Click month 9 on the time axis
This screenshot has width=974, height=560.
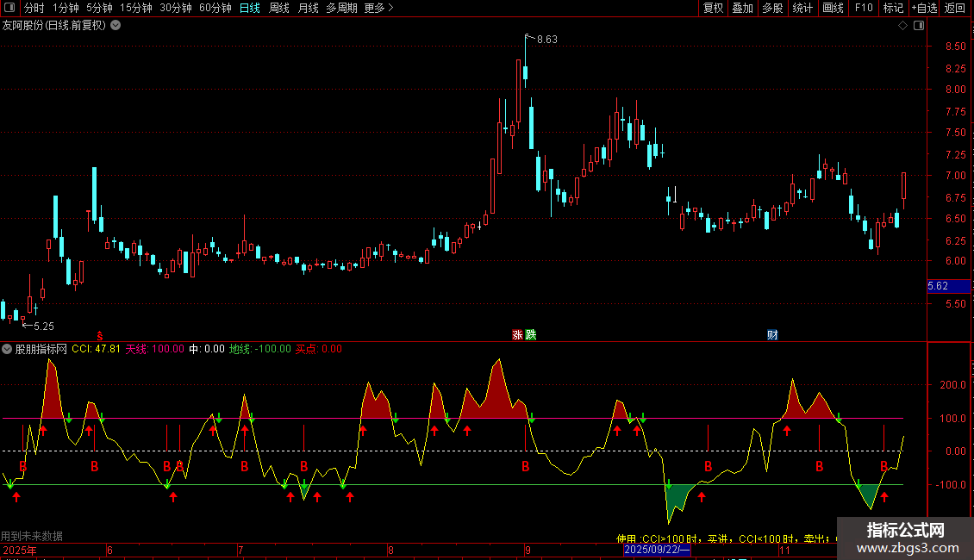click(x=528, y=550)
